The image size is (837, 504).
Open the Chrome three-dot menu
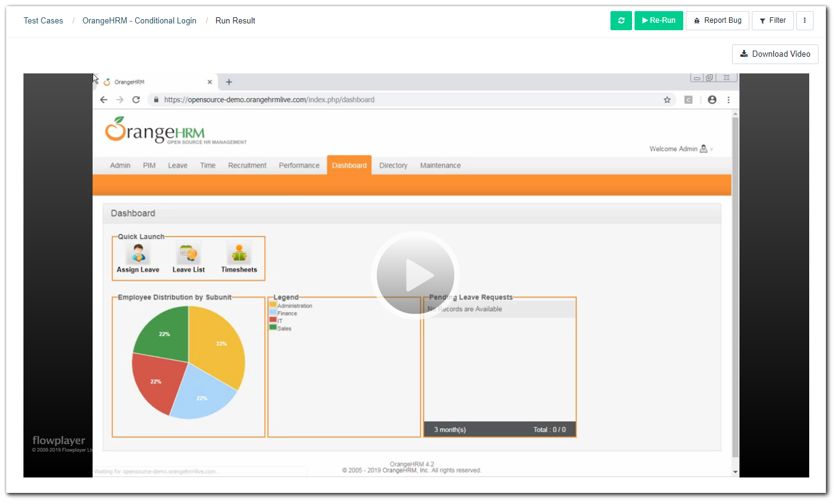[728, 99]
